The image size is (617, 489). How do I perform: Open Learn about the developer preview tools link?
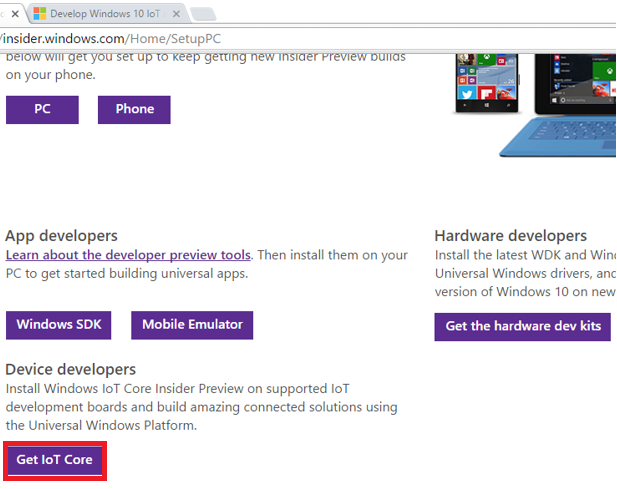128,255
